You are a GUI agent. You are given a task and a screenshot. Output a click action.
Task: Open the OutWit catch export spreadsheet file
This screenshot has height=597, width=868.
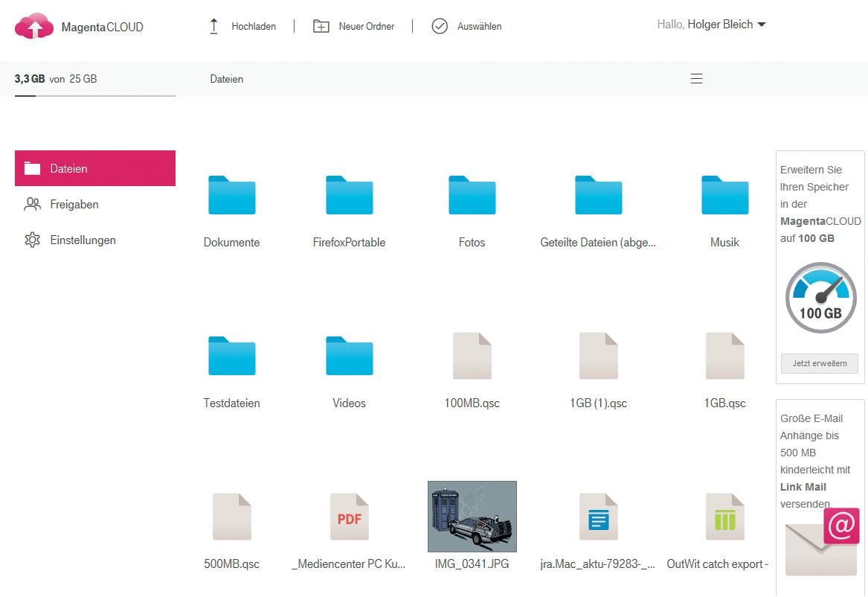point(724,517)
